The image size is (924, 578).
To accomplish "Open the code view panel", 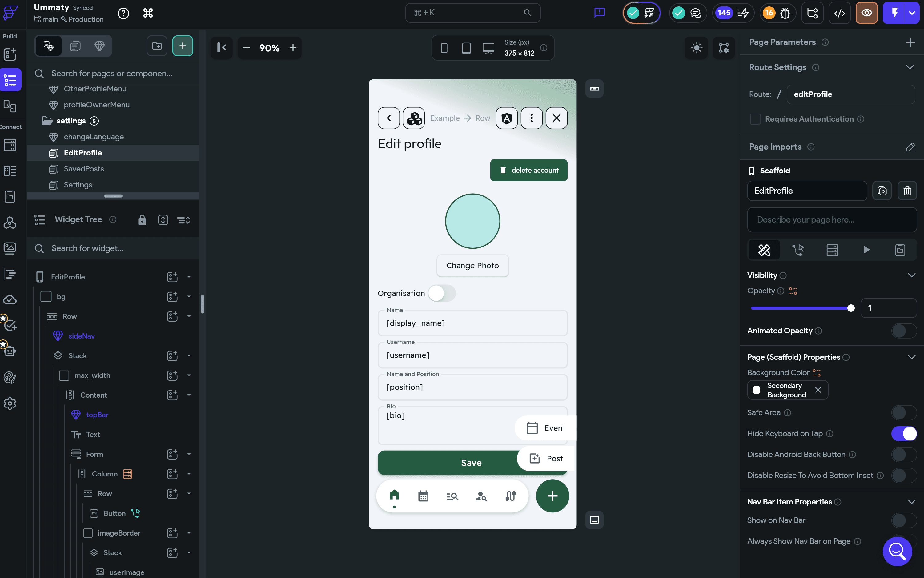I will coord(840,13).
